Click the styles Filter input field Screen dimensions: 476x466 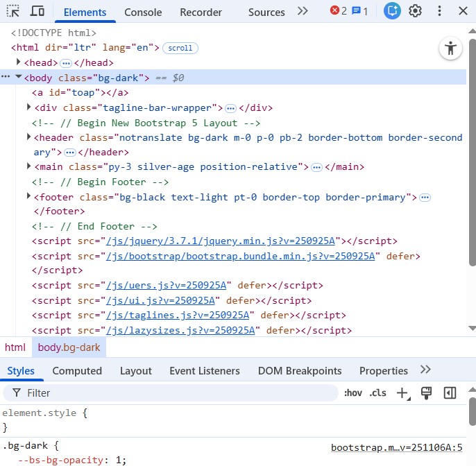coord(180,393)
